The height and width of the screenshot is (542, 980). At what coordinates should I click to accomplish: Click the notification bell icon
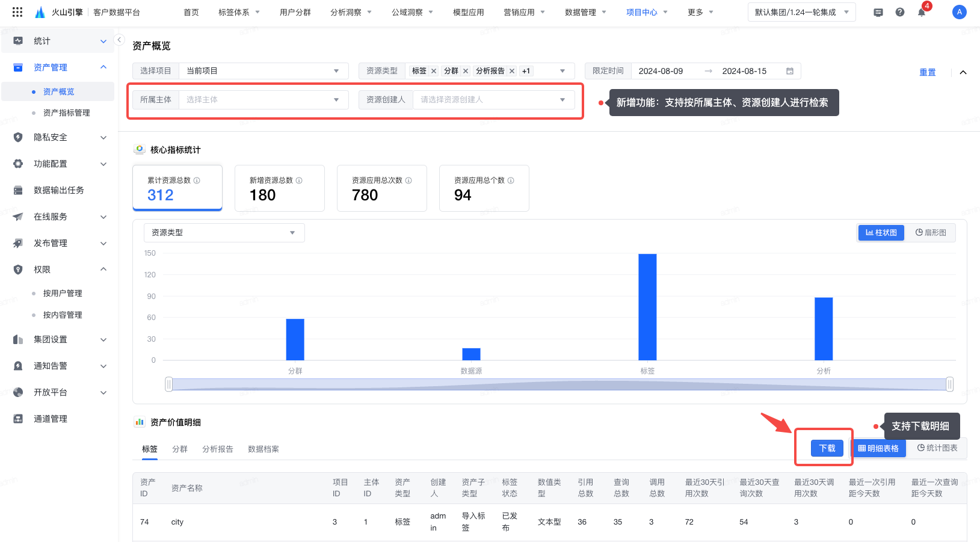921,13
